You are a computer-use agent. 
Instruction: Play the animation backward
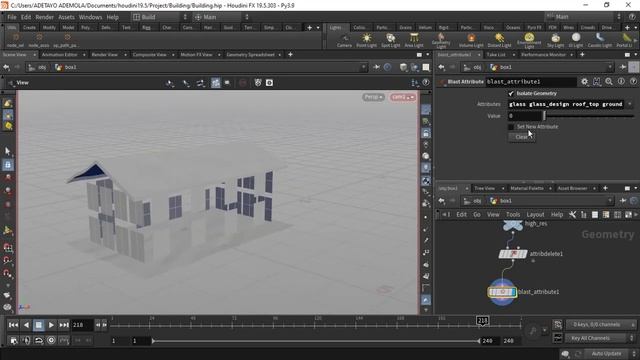(x=26, y=325)
